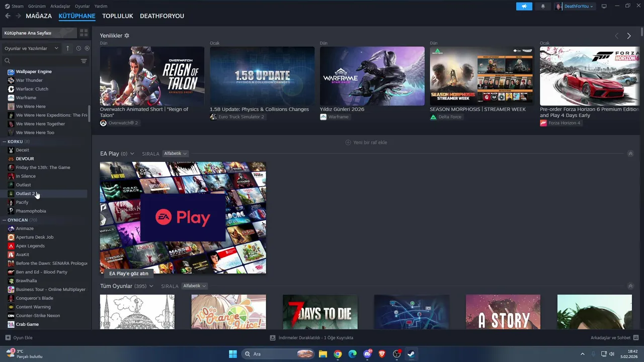Go back with the left arrow navigation
Screen dimensions: 644x362
[8, 16]
